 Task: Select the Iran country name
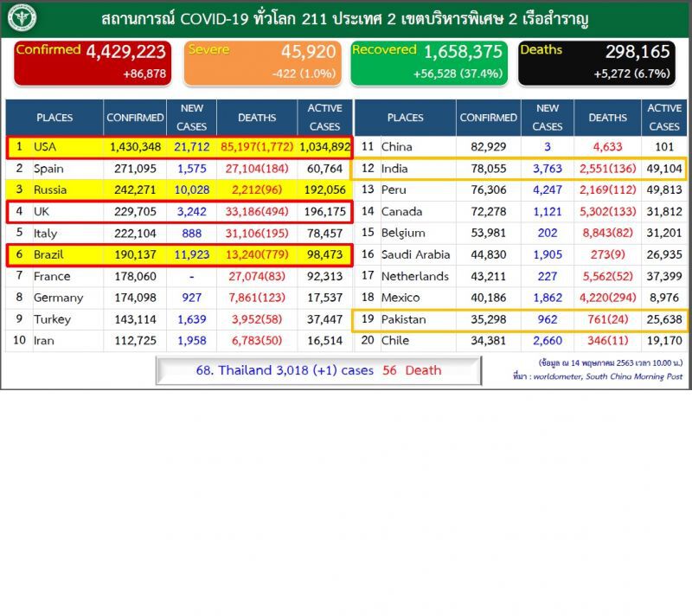(44, 341)
